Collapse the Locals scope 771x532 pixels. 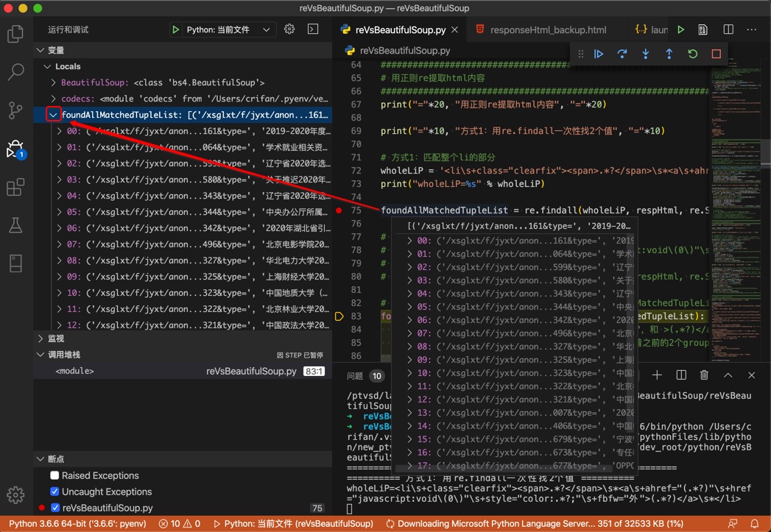tap(48, 66)
